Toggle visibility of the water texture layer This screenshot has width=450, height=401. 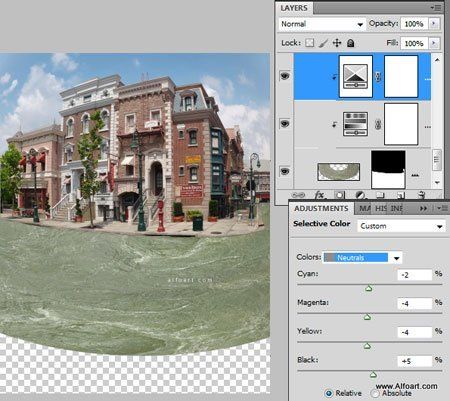tap(285, 171)
